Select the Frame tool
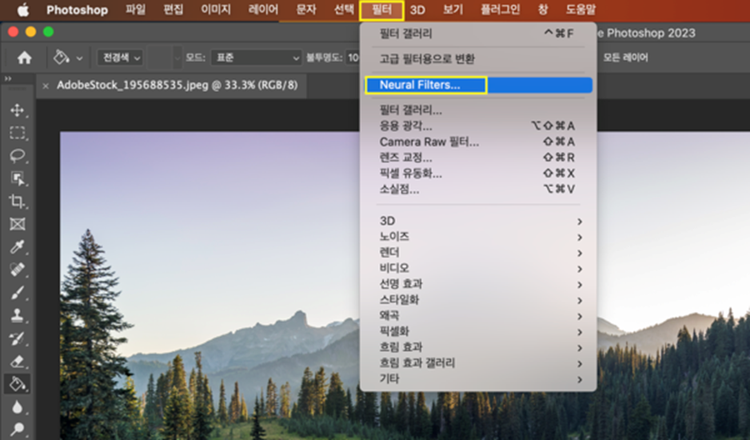 [x=17, y=224]
